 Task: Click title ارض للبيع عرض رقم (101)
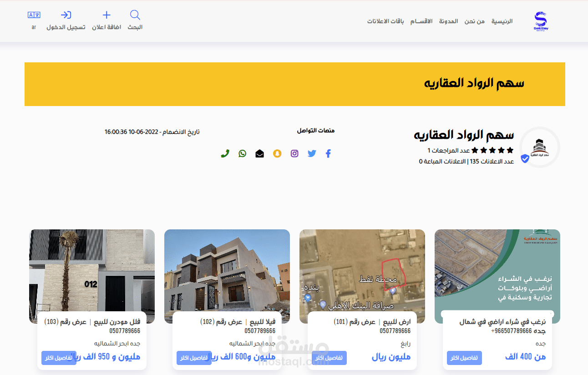coord(372,322)
